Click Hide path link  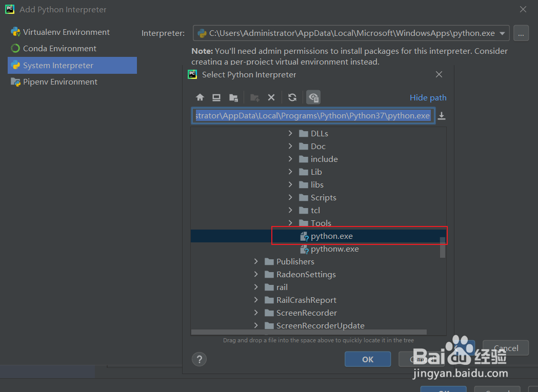[x=428, y=98]
